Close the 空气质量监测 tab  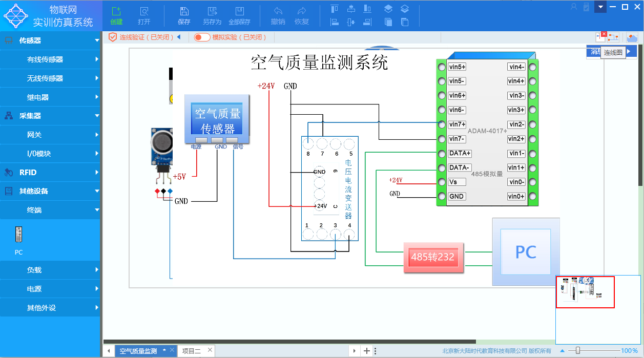point(172,350)
